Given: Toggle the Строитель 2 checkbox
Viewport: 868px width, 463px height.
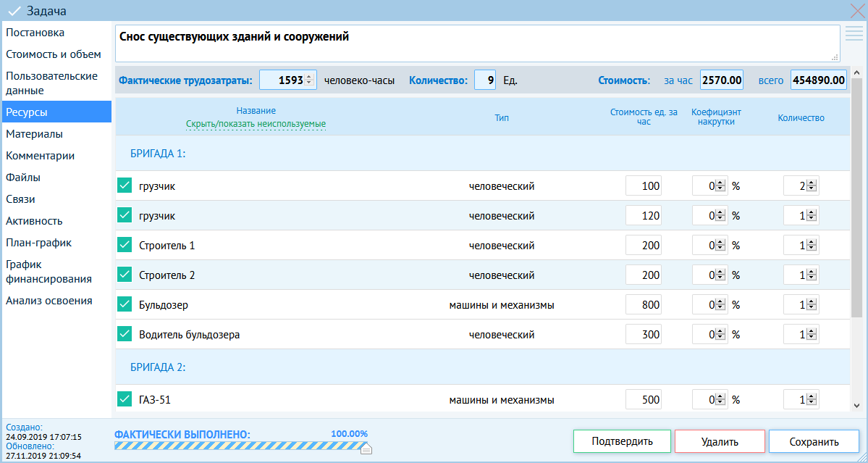Looking at the screenshot, I should pyautogui.click(x=125, y=275).
